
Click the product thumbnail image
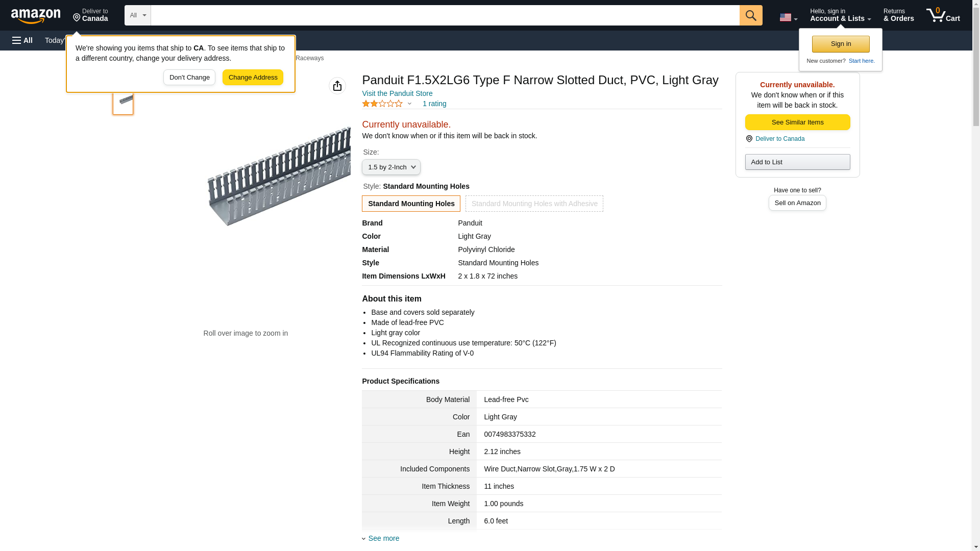123,101
